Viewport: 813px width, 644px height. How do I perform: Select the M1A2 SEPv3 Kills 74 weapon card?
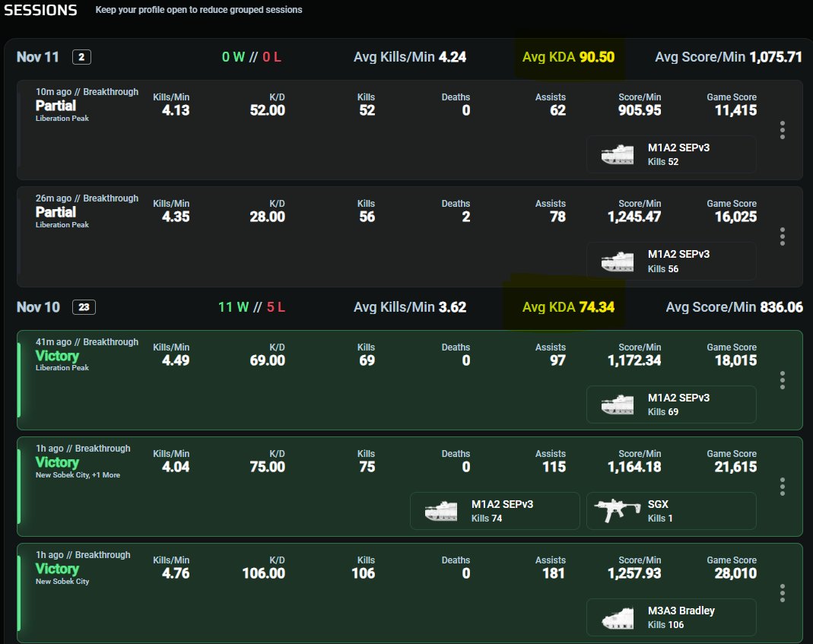point(494,511)
